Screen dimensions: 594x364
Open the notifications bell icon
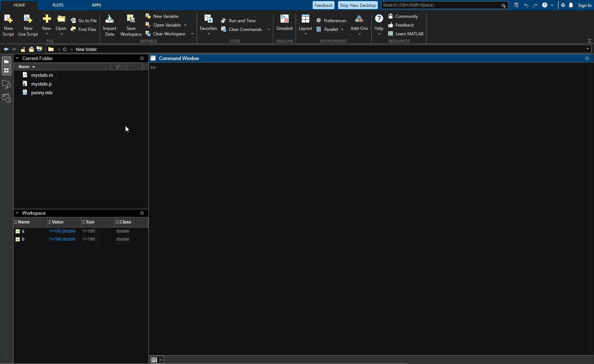point(571,5)
